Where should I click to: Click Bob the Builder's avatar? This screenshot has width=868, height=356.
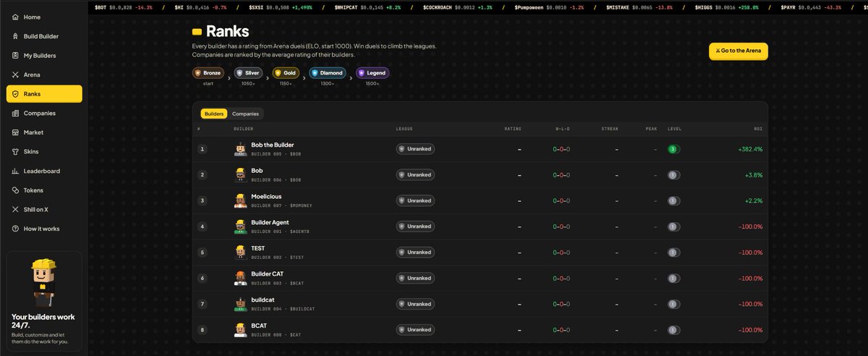coord(241,149)
